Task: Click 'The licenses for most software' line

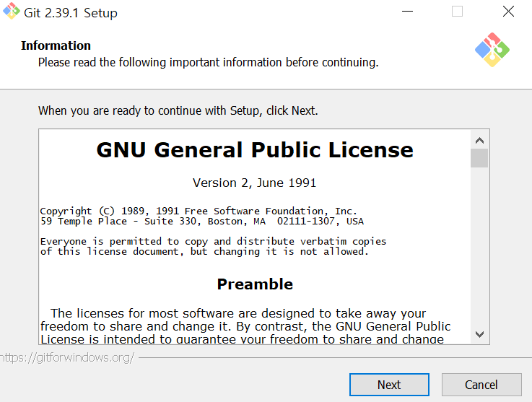Action: click(x=237, y=313)
